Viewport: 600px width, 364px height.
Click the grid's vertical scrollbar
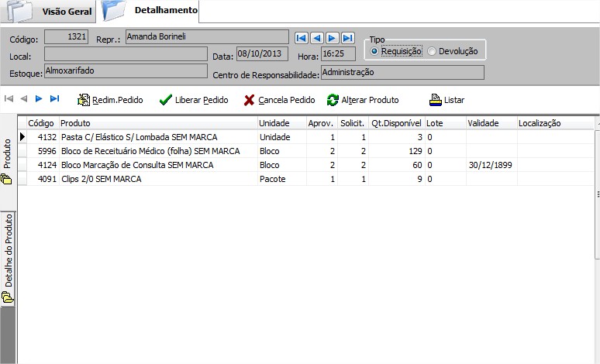click(x=596, y=194)
